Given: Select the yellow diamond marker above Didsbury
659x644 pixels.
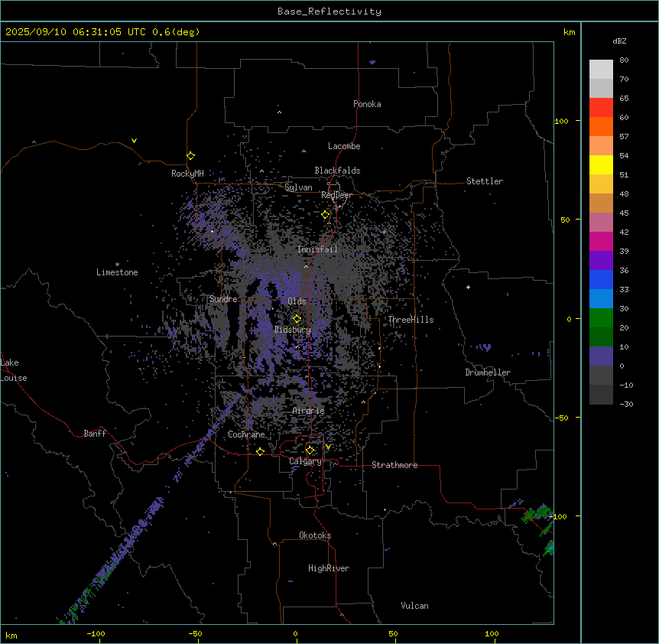Looking at the screenshot, I should 297,318.
